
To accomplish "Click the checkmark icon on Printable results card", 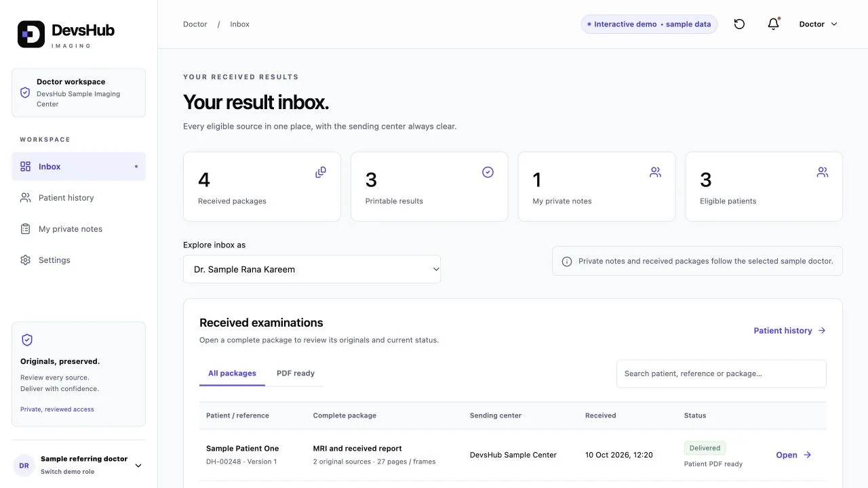I will (488, 172).
